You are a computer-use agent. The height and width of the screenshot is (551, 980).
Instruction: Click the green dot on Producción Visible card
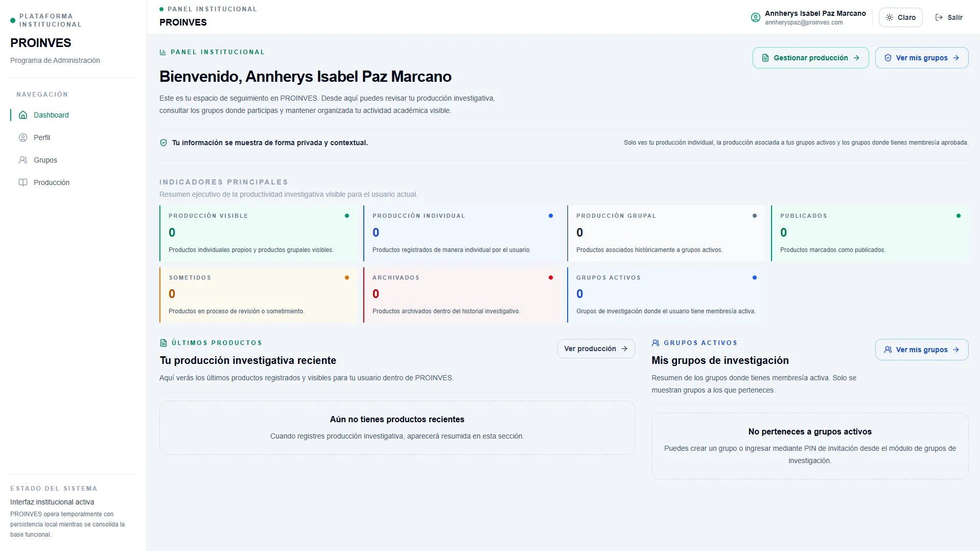coord(347,216)
